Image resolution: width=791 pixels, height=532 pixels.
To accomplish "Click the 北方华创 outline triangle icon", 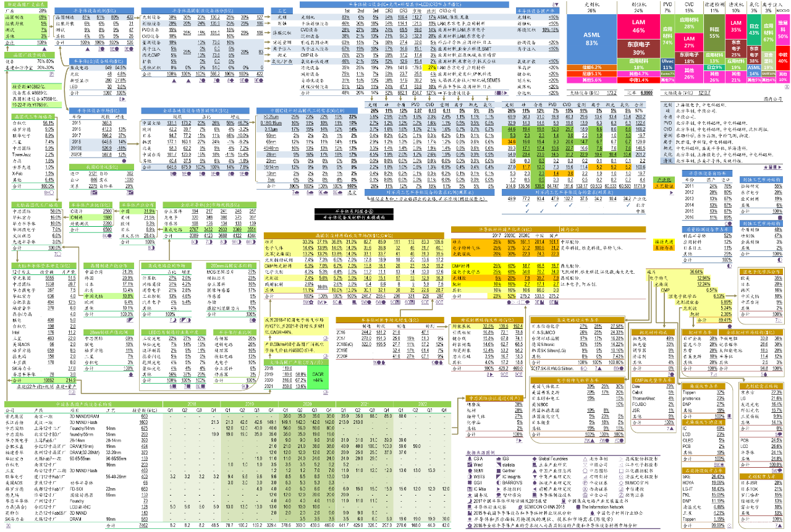I will [585, 458].
